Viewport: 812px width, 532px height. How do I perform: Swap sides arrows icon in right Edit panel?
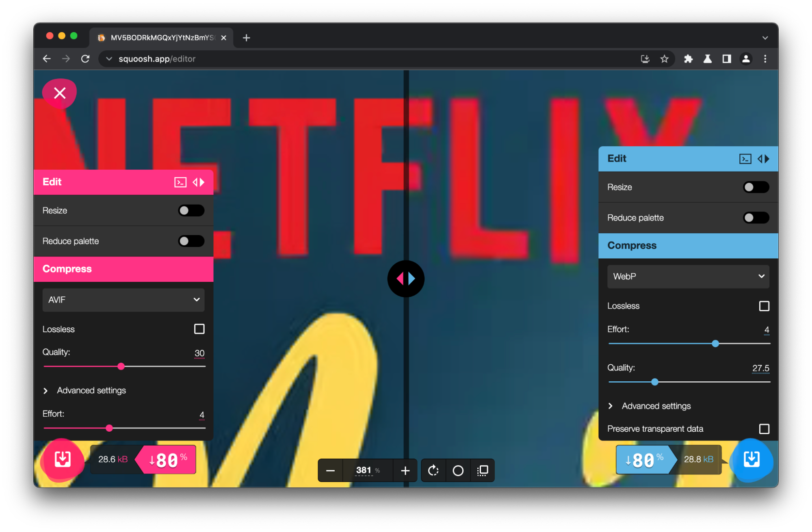click(763, 159)
